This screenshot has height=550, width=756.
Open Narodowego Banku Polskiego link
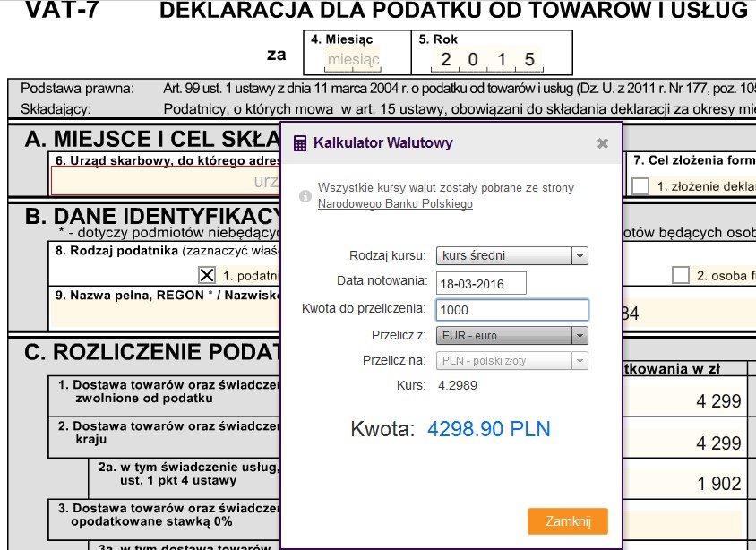tap(395, 204)
